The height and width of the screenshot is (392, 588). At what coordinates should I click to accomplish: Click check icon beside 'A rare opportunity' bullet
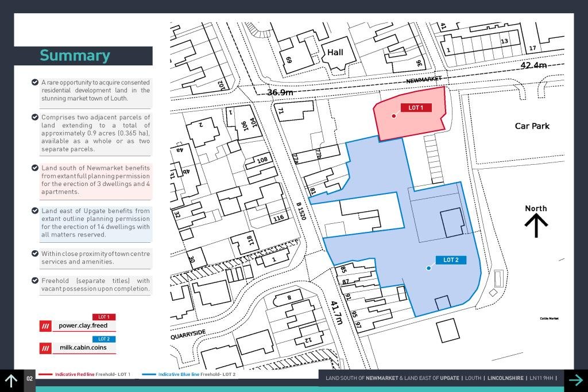click(x=35, y=83)
